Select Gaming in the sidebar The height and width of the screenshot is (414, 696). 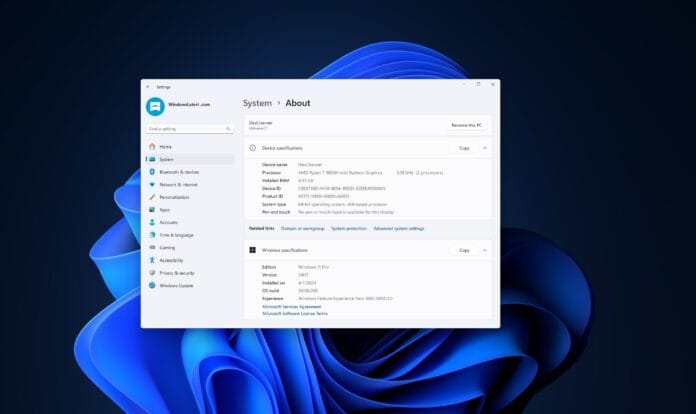point(167,247)
